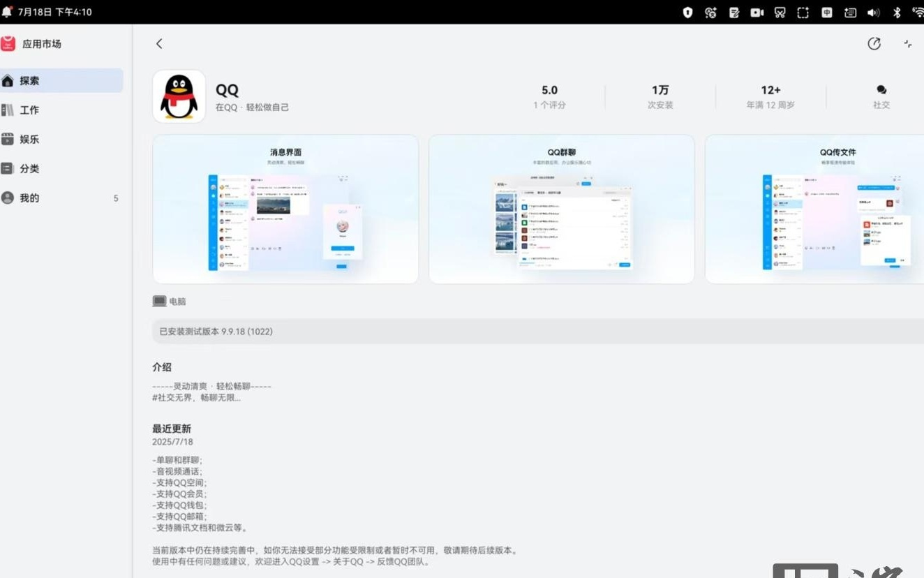This screenshot has width=924, height=578.
Task: Open 分类 in the sidebar
Action: click(x=61, y=168)
